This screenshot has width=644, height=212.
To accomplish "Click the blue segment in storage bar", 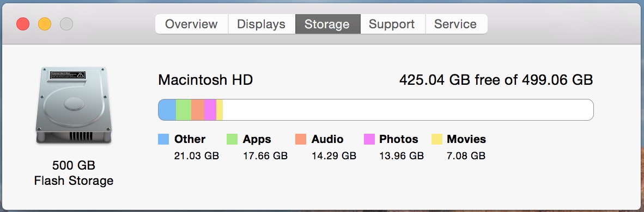I will (167, 110).
